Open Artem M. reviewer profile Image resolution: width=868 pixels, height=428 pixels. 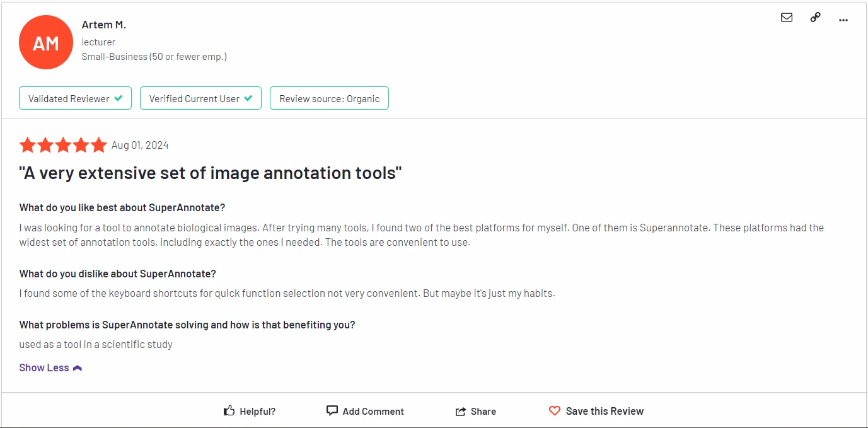click(103, 24)
